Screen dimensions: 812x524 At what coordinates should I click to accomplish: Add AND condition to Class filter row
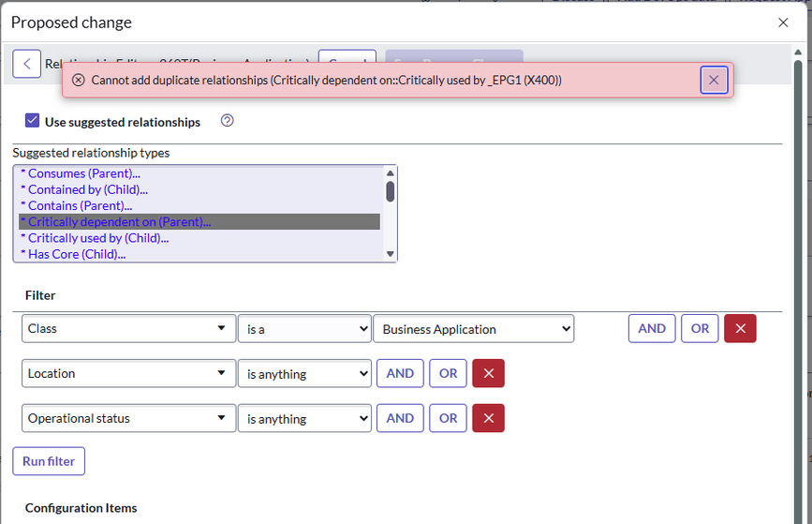(x=652, y=329)
